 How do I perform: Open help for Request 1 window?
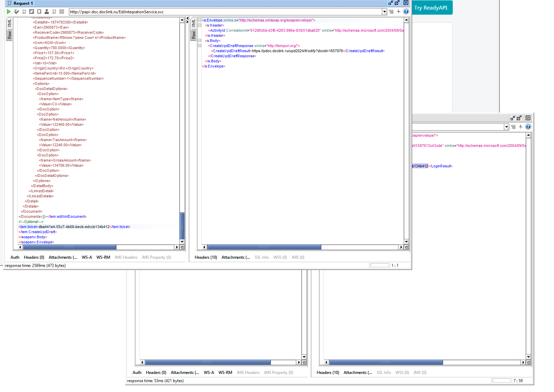(406, 12)
